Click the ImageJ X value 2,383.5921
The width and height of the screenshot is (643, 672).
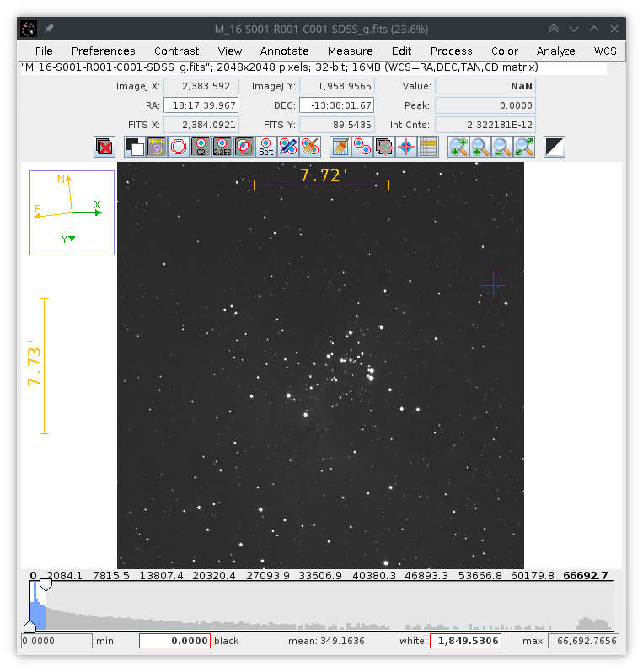pos(201,86)
